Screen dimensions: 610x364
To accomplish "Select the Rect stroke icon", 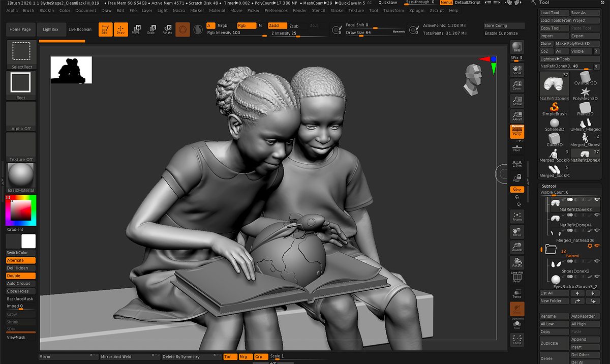I will point(21,85).
